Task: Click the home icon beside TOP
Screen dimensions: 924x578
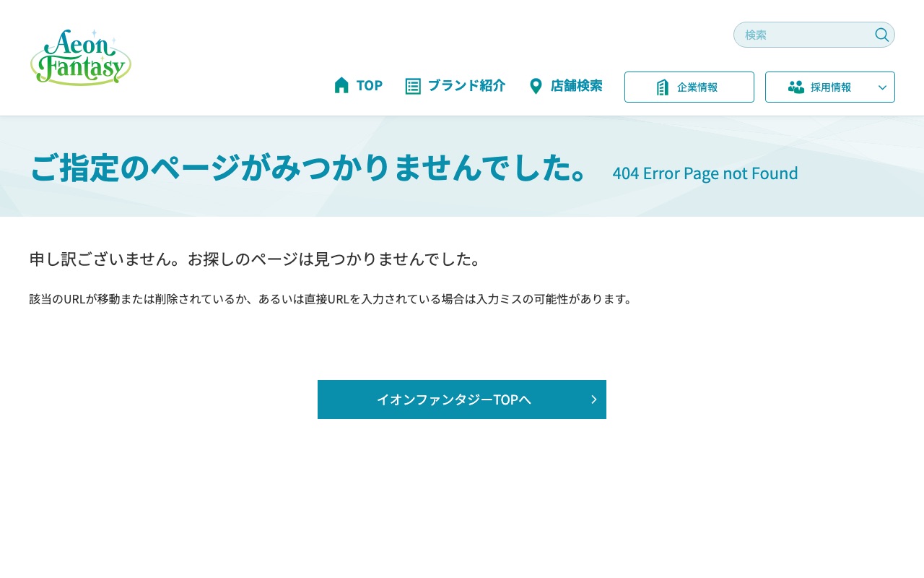Action: [341, 85]
